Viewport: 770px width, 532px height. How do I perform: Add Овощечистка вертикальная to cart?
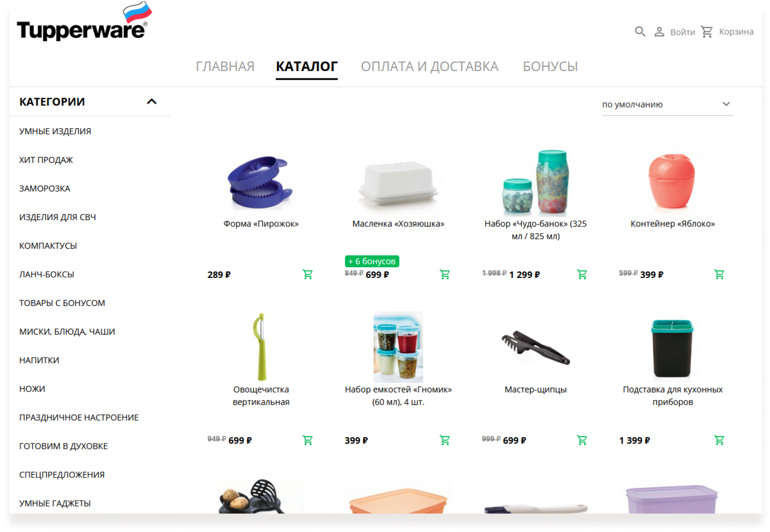308,440
